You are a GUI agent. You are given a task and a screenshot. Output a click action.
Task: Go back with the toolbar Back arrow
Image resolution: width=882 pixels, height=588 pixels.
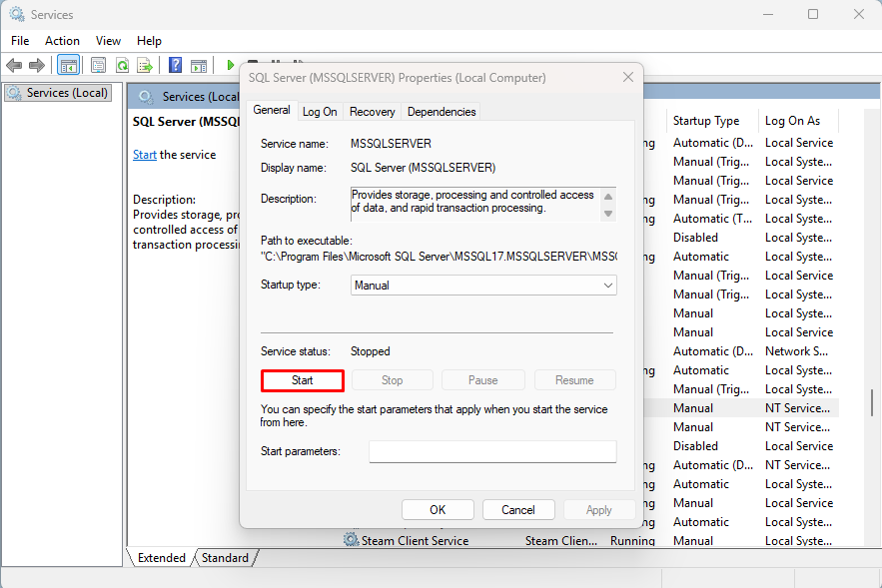[14, 65]
